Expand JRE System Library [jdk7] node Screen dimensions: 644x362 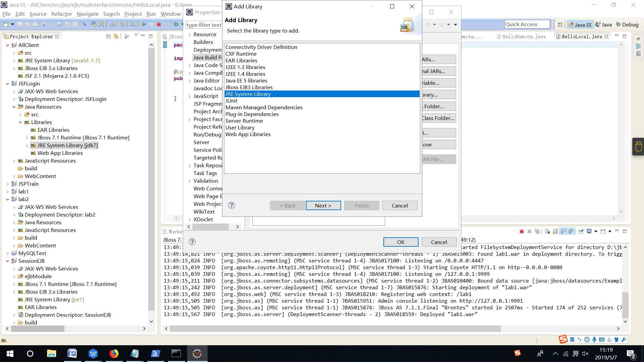[27, 145]
